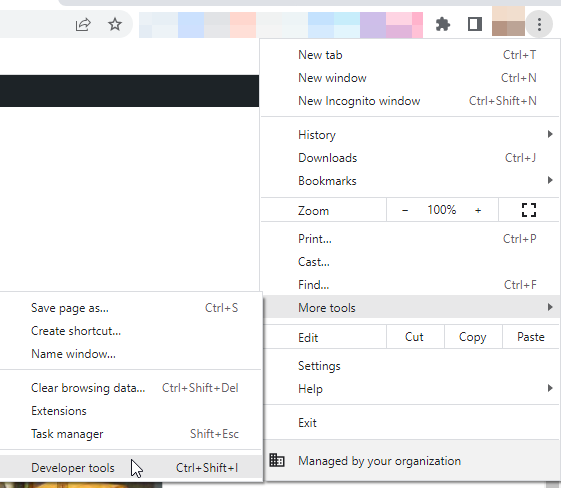The height and width of the screenshot is (488, 561).
Task: Select Name window... in submenu
Action: click(x=131, y=354)
